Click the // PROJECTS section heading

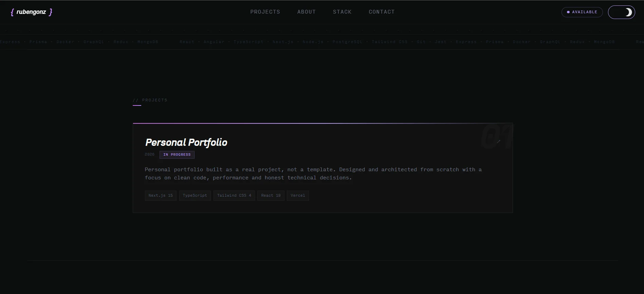150,100
